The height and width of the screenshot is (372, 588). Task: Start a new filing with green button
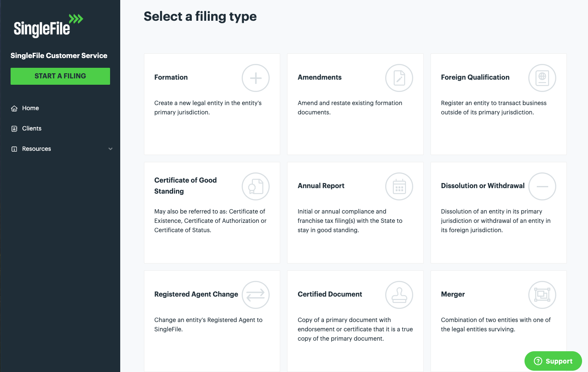[60, 76]
